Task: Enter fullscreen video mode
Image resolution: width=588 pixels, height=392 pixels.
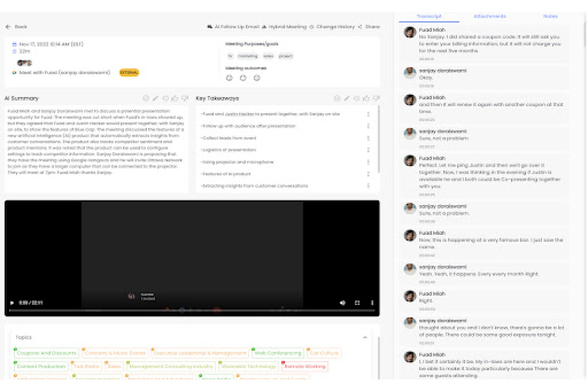Action: (x=357, y=303)
